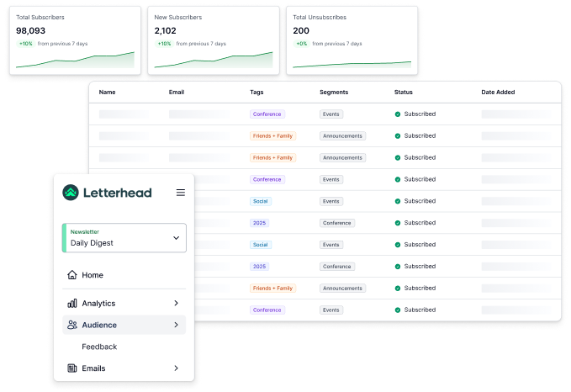Viewport: 571px width, 392px height.
Task: Click Announcements segment in second row
Action: pyautogui.click(x=342, y=136)
